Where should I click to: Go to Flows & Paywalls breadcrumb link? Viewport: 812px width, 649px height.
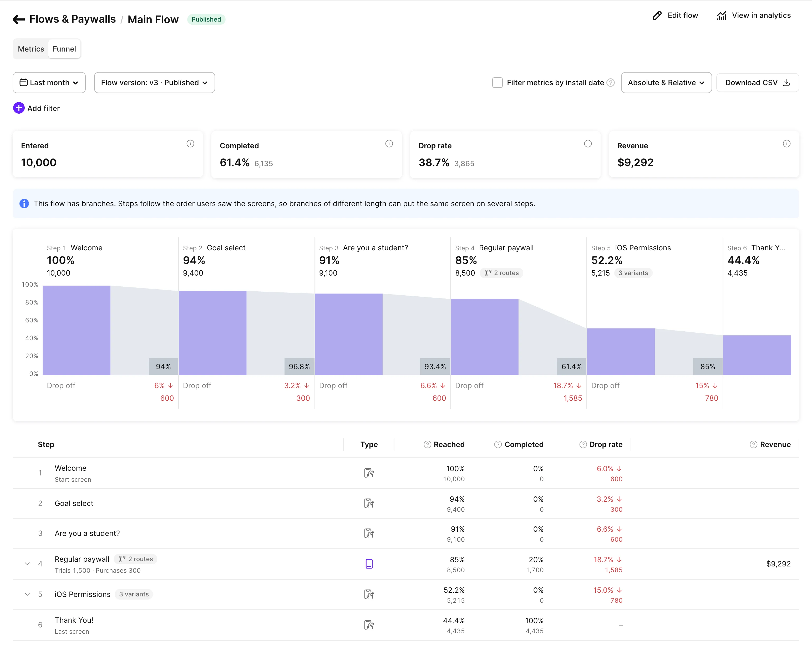point(73,19)
